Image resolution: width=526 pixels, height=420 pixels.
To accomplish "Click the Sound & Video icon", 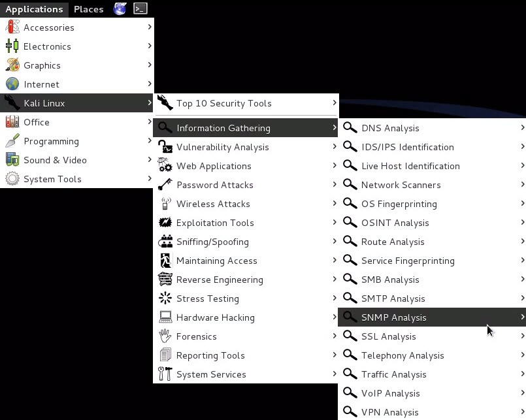I will [x=12, y=159].
